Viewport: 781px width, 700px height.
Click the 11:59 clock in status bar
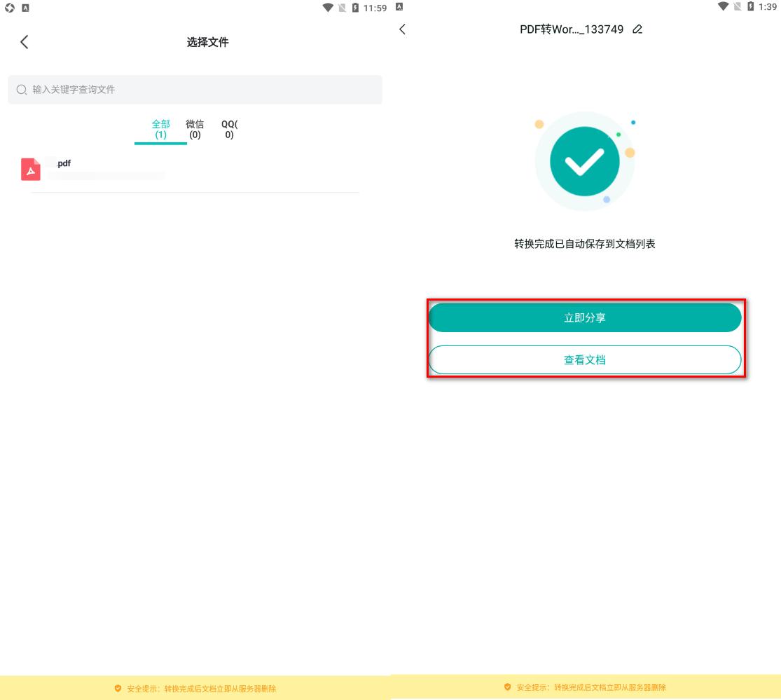pos(375,8)
